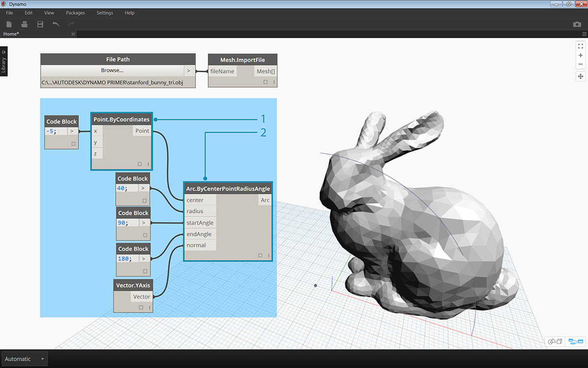Click the zoom out minus icon
The image size is (588, 368).
pos(581,64)
